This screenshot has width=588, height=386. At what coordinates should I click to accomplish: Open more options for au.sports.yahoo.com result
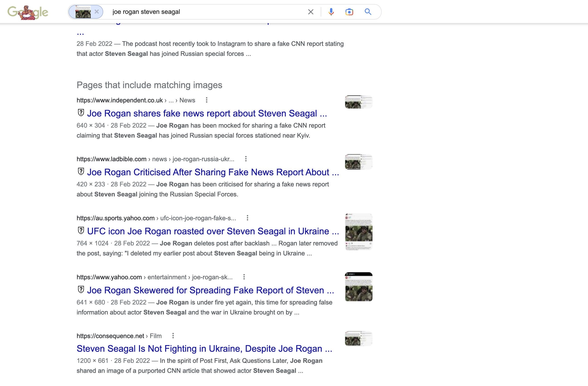(x=247, y=218)
